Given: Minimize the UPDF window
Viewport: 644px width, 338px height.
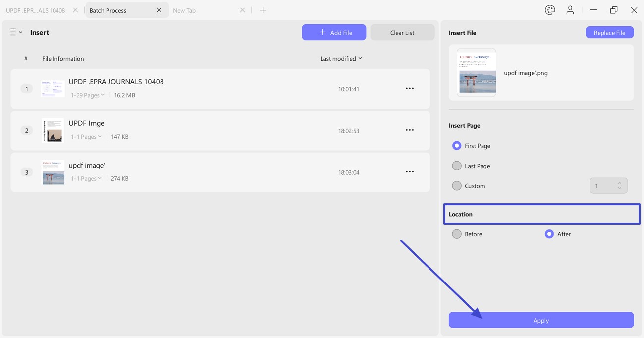Looking at the screenshot, I should (x=593, y=10).
